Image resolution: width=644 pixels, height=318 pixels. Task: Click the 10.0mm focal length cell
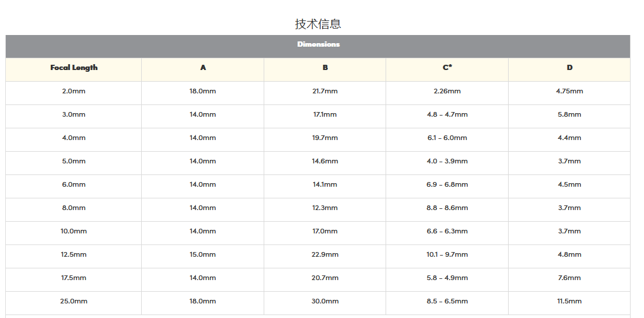[73, 231]
